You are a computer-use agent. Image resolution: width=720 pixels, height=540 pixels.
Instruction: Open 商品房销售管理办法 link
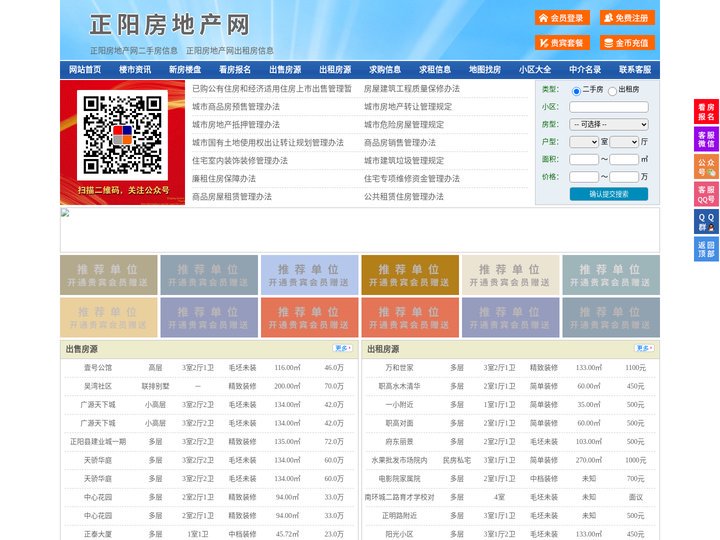tap(400, 143)
